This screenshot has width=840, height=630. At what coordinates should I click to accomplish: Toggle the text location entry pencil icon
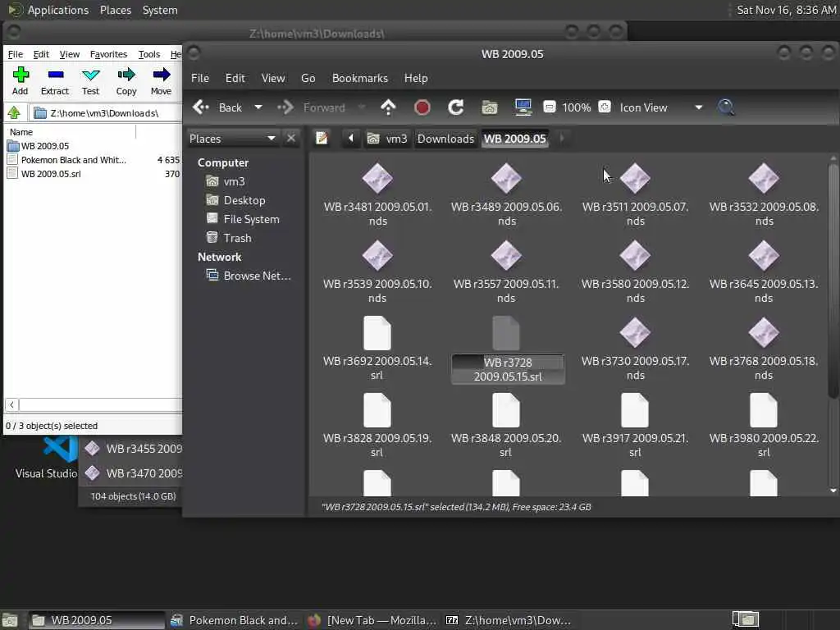322,139
